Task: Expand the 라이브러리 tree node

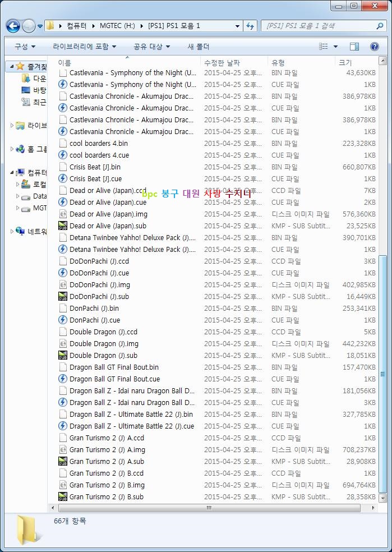Action: click(12, 125)
